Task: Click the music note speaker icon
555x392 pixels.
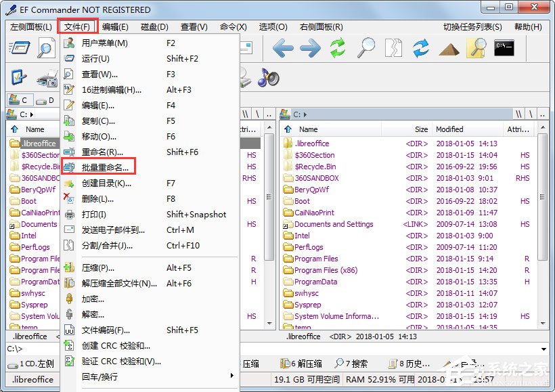Action: click(268, 77)
